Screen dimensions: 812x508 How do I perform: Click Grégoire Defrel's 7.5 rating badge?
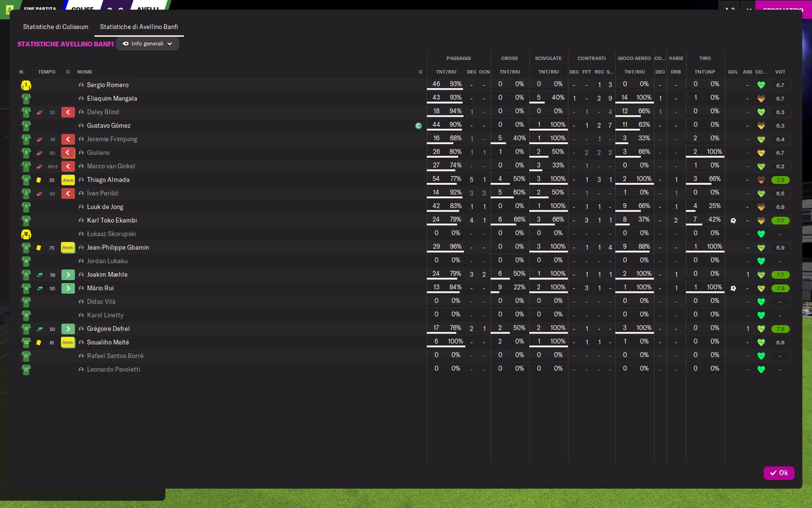coord(780,329)
